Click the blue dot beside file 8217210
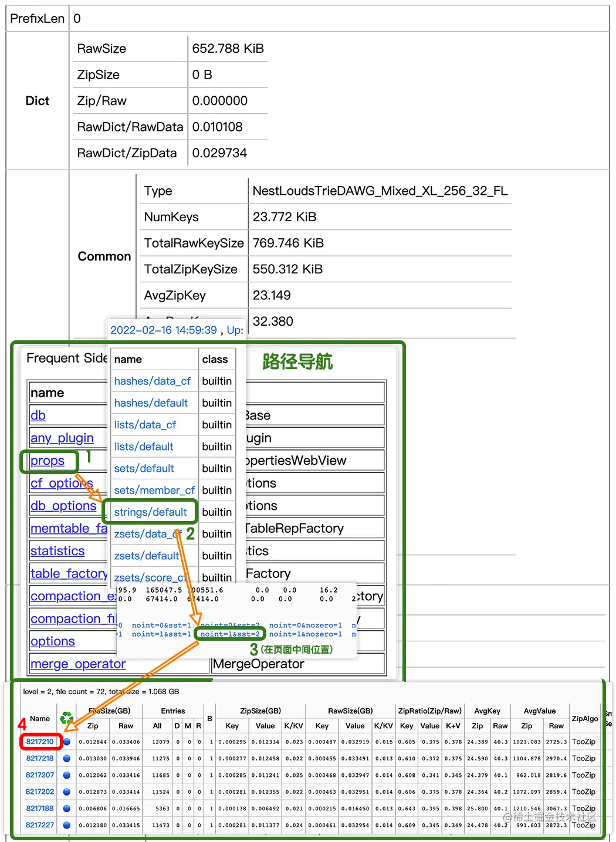The width and height of the screenshot is (616, 842). (67, 742)
